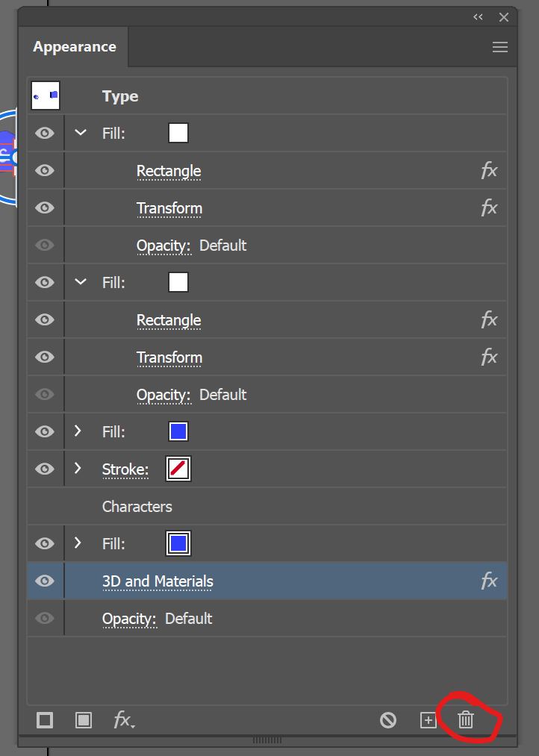Click the Stroke color swatch
The width and height of the screenshot is (539, 756).
178,469
